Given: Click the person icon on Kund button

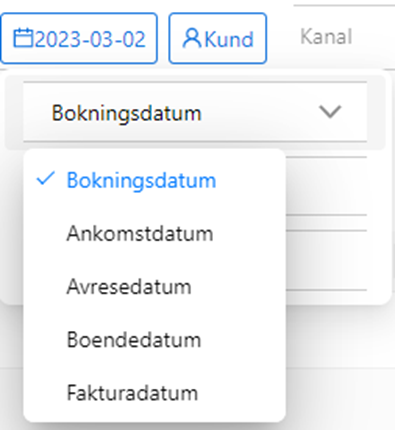Looking at the screenshot, I should [192, 38].
